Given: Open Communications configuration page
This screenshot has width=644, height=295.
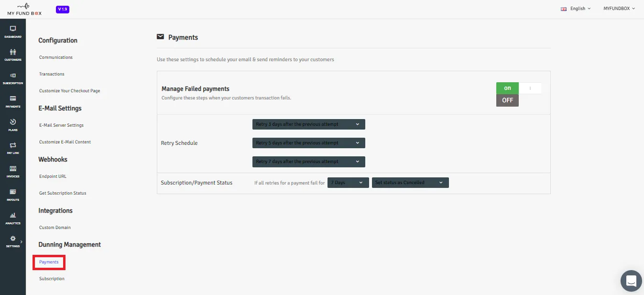Looking at the screenshot, I should tap(56, 57).
